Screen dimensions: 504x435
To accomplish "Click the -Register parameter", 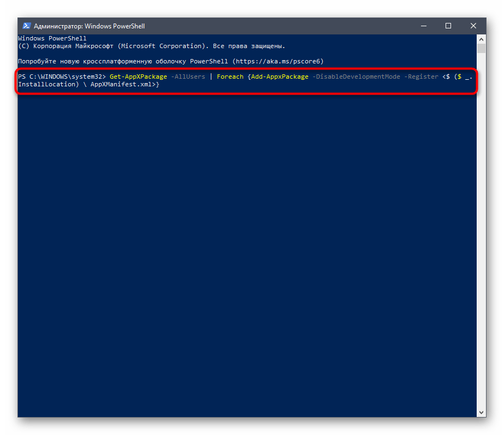I will pyautogui.click(x=421, y=77).
